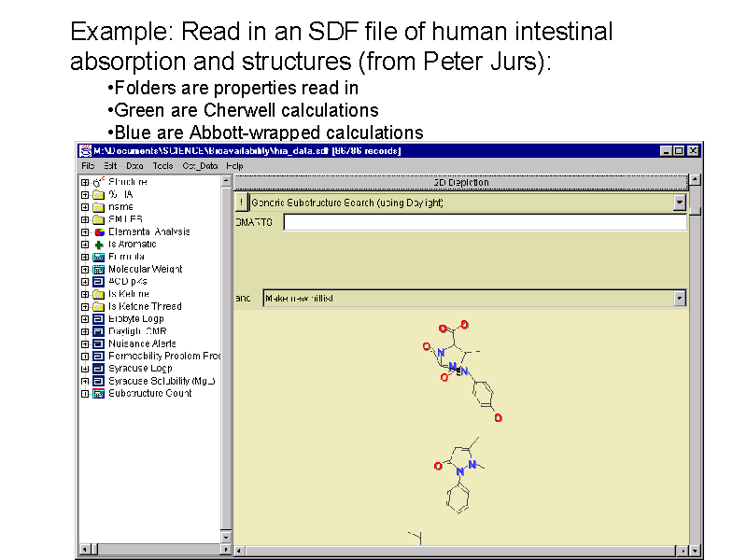Open the File menu
Viewport: 747px width, 560px height.
[x=87, y=165]
